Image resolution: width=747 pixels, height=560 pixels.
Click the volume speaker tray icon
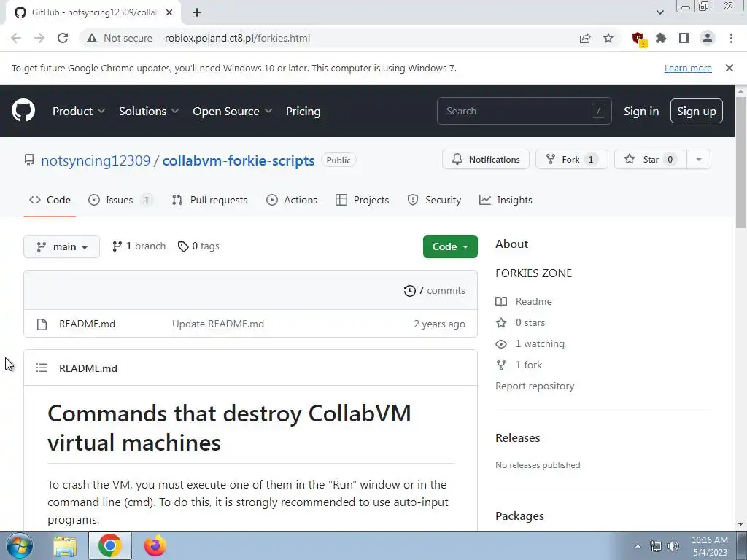click(673, 546)
